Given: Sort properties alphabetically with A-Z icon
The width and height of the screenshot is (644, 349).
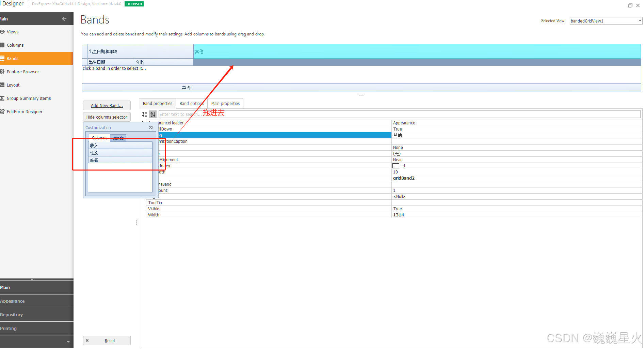Looking at the screenshot, I should click(x=152, y=114).
